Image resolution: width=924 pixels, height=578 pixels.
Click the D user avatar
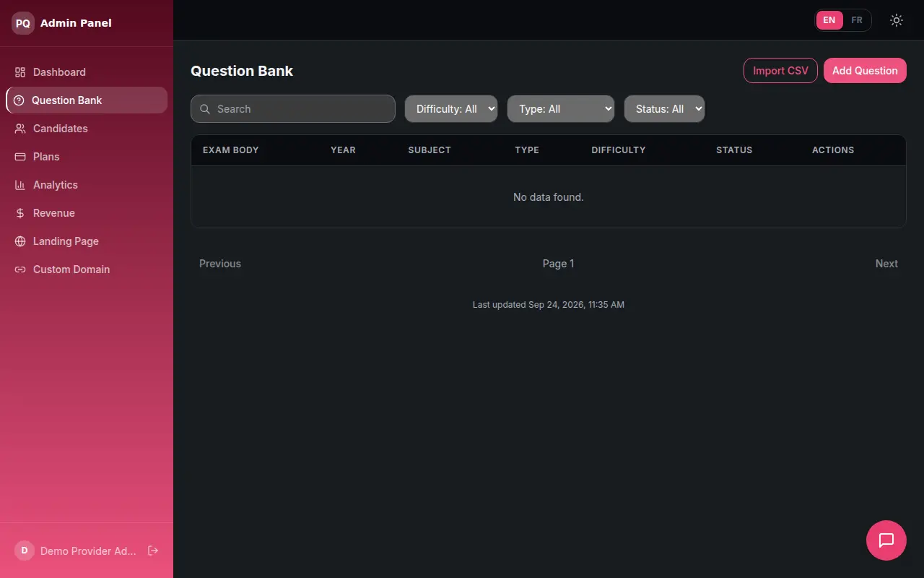pos(25,551)
